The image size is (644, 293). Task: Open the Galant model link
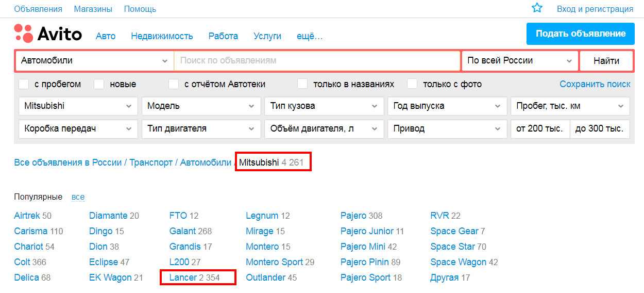pos(183,231)
